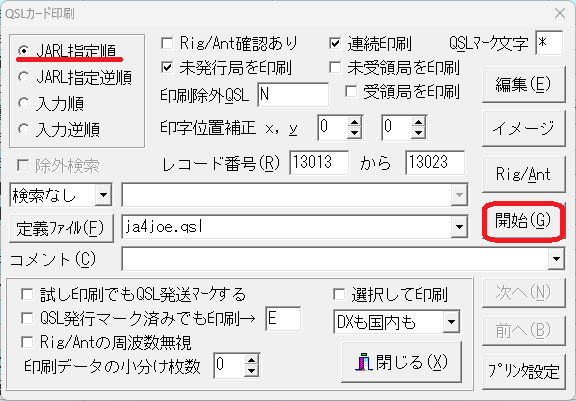Select the JARL指定順 radio button
Image resolution: width=576 pixels, height=401 pixels.
[24, 50]
